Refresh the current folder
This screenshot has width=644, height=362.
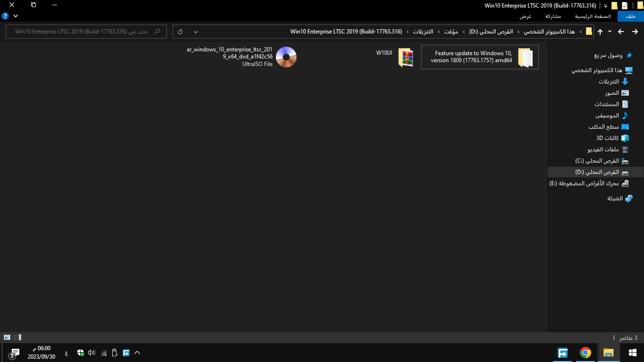coord(180,32)
